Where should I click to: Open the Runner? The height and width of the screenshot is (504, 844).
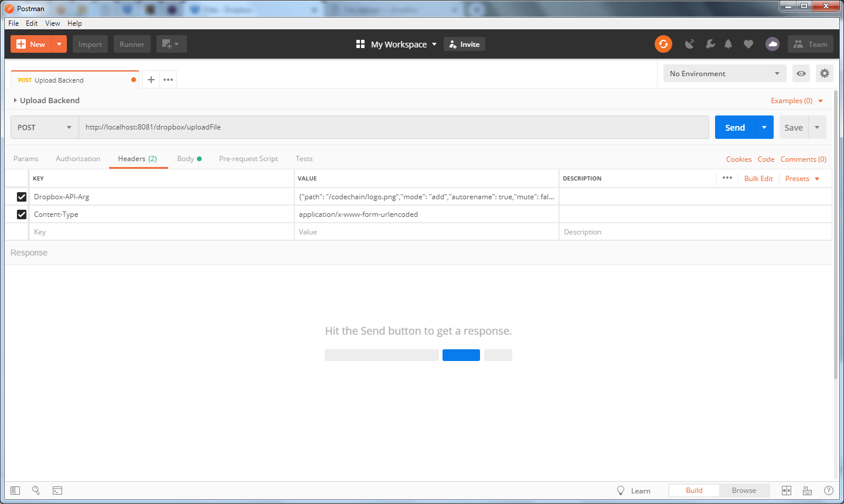(132, 44)
